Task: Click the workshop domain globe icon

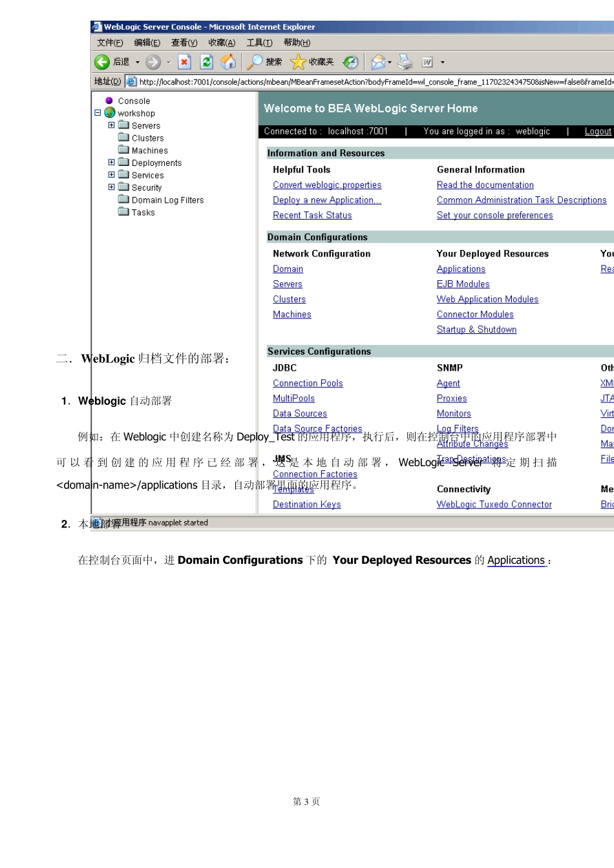Action: point(110,113)
